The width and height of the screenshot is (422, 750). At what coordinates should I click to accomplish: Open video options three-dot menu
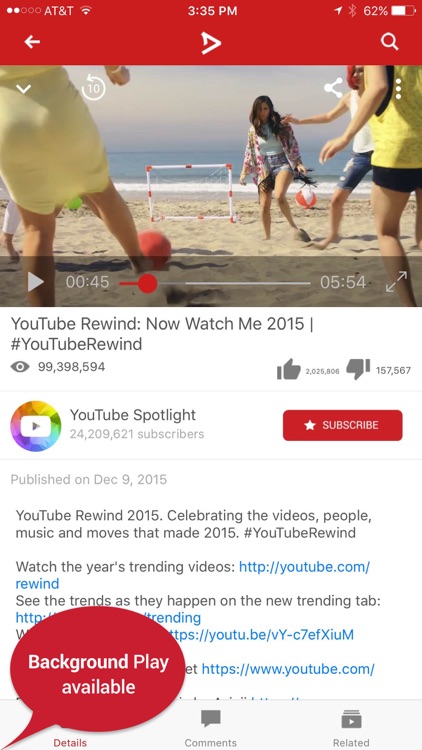pos(398,89)
